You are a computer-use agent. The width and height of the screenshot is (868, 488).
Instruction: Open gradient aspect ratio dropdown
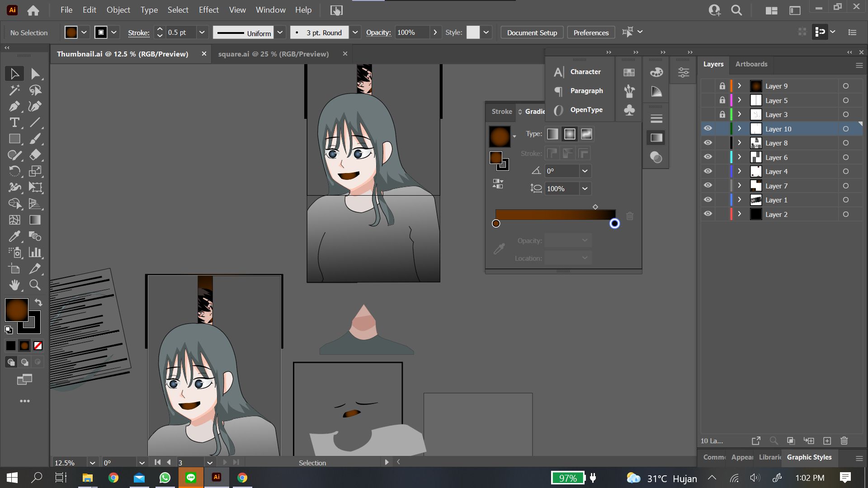click(585, 188)
